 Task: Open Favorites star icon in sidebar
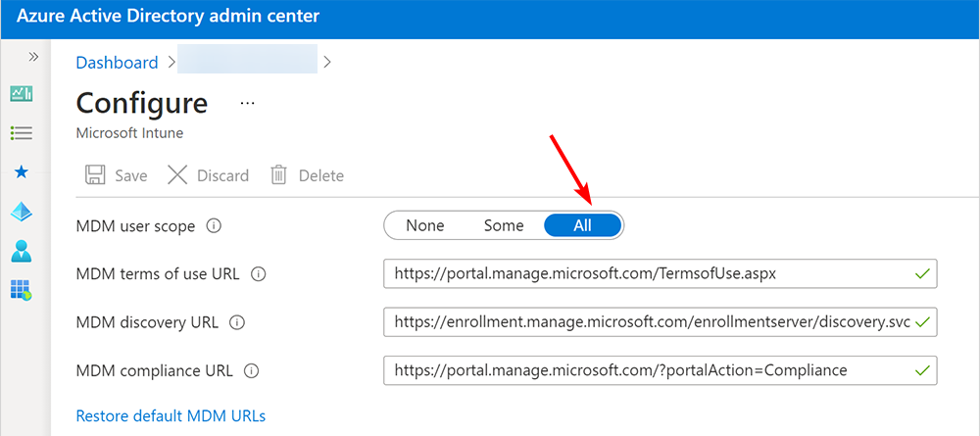coord(22,171)
